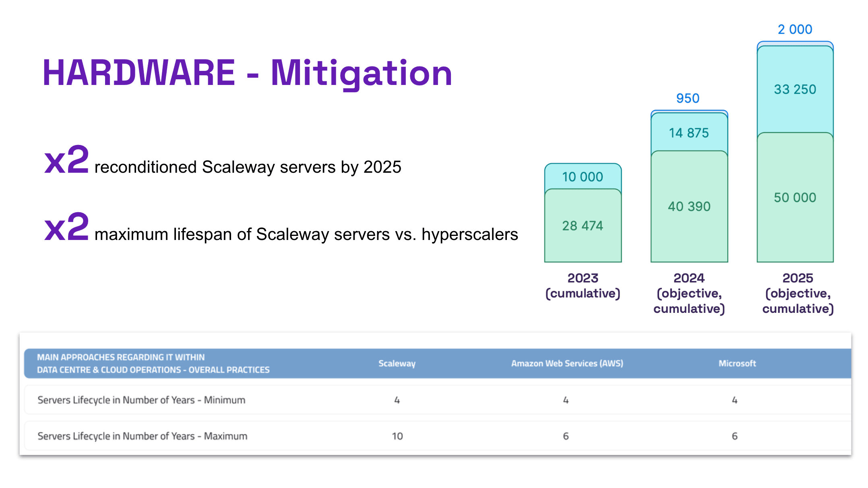
Task: Select the Servers Lifecycle Minimum table row
Action: tap(141, 400)
